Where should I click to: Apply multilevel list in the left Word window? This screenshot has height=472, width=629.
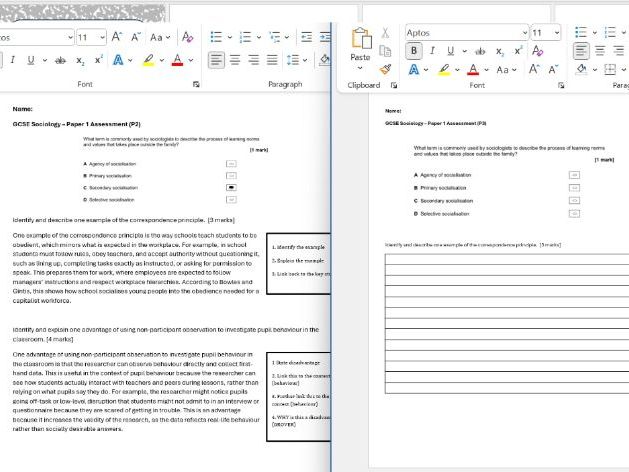275,37
